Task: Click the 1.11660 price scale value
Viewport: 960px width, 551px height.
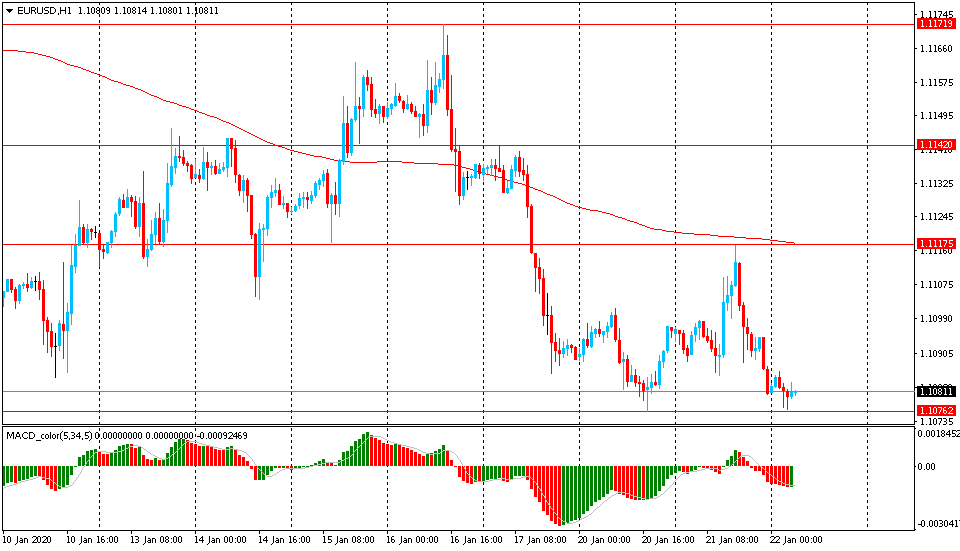Action: pyautogui.click(x=936, y=48)
